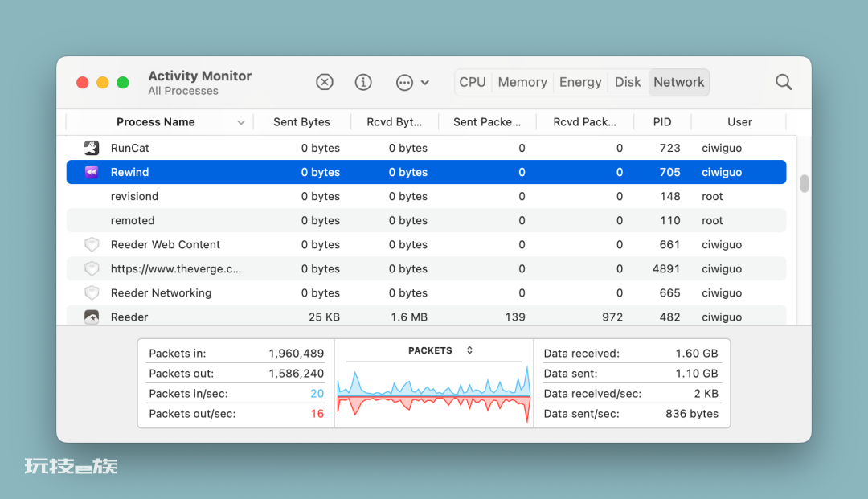Sort by Sent Packets column header
Viewport: 868px width, 499px height.
tap(486, 122)
